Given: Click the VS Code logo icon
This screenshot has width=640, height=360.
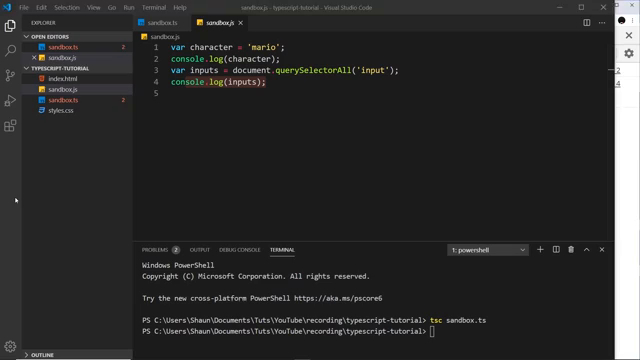Looking at the screenshot, I should (7, 7).
